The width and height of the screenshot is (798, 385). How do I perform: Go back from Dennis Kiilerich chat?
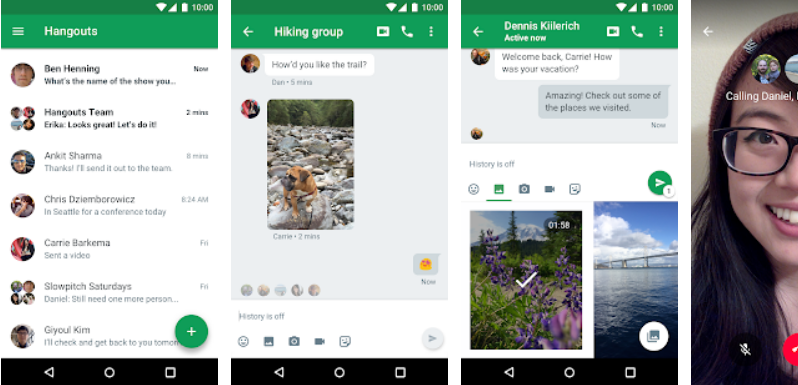(478, 32)
